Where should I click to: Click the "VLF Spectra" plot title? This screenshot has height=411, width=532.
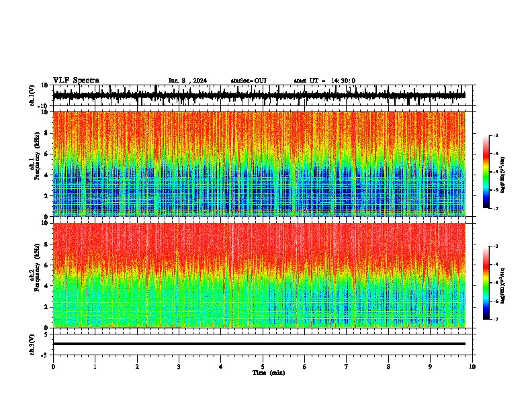[76, 81]
